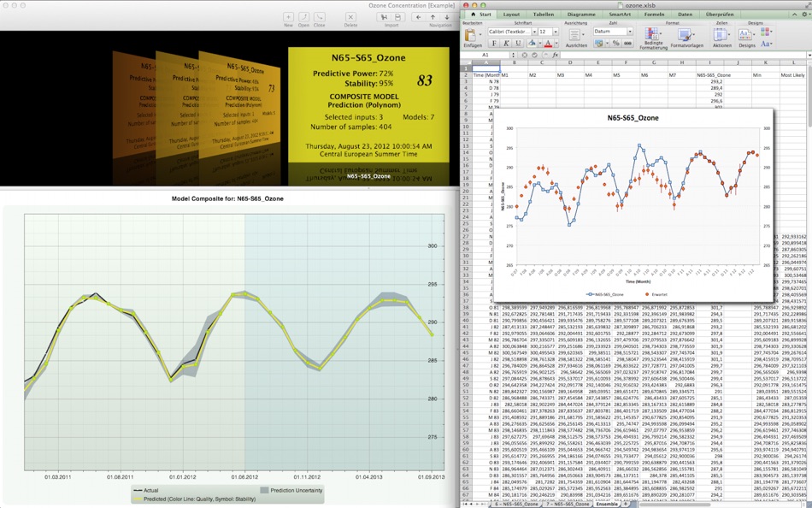Switch to the Start ribbon tab
Image resolution: width=812 pixels, height=508 pixels.
[480, 15]
